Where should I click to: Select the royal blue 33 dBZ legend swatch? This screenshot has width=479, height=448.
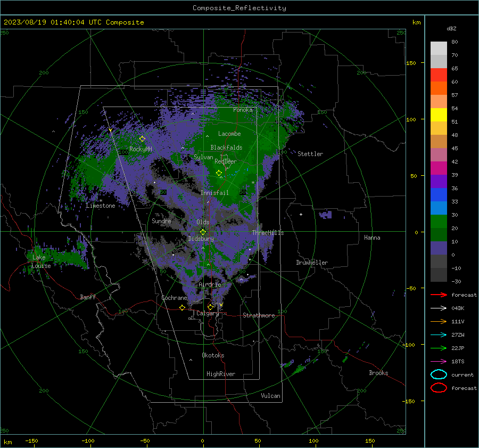[x=439, y=195]
